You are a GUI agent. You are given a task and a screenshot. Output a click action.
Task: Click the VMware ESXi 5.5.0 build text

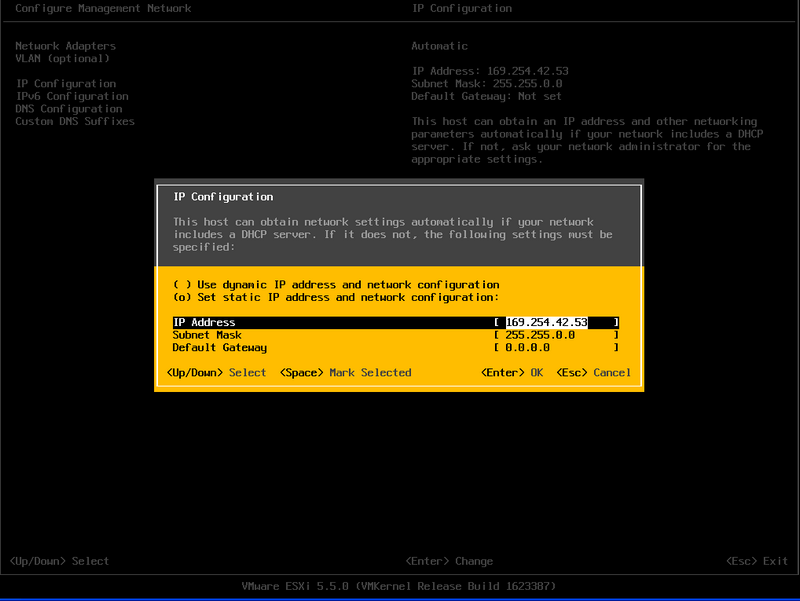pyautogui.click(x=398, y=586)
